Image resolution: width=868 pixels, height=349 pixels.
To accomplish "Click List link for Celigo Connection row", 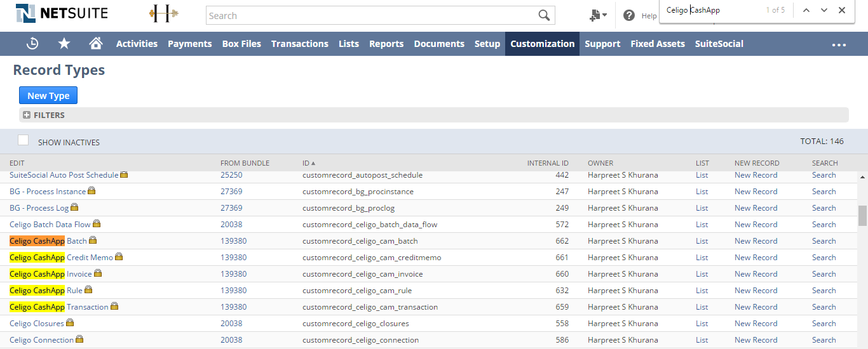I will point(702,340).
